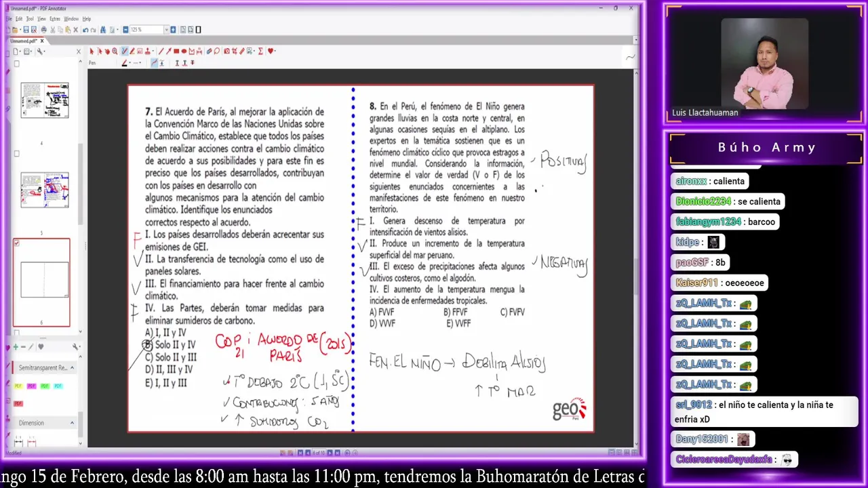868x488 pixels.
Task: Open the Tool menu
Action: click(30, 19)
